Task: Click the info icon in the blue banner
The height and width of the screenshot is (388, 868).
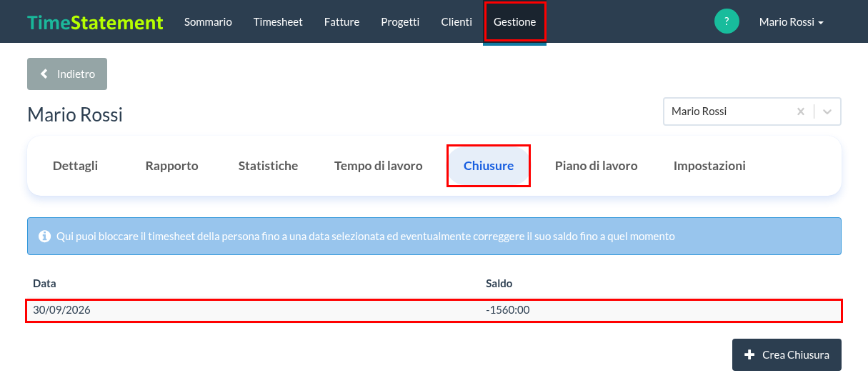Action: pos(45,236)
